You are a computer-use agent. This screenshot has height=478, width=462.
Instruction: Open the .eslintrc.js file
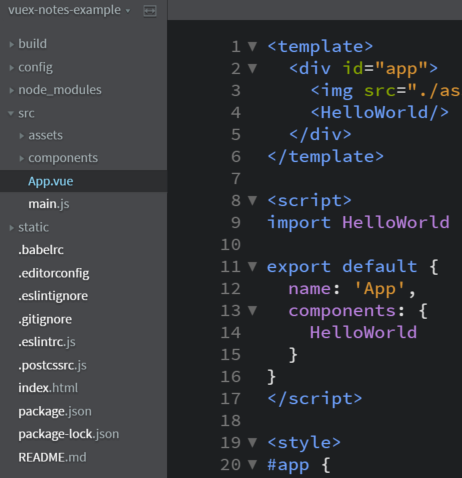[x=47, y=342]
